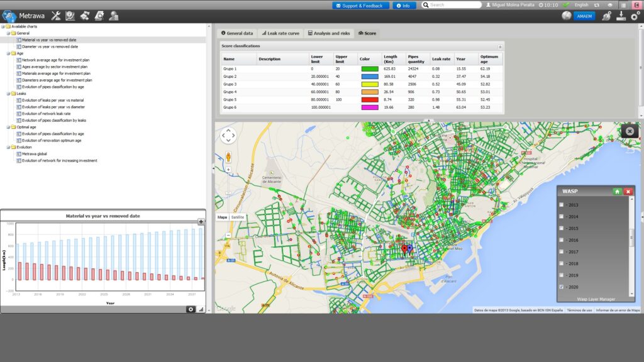Switch the map to Mapa view

tap(222, 217)
